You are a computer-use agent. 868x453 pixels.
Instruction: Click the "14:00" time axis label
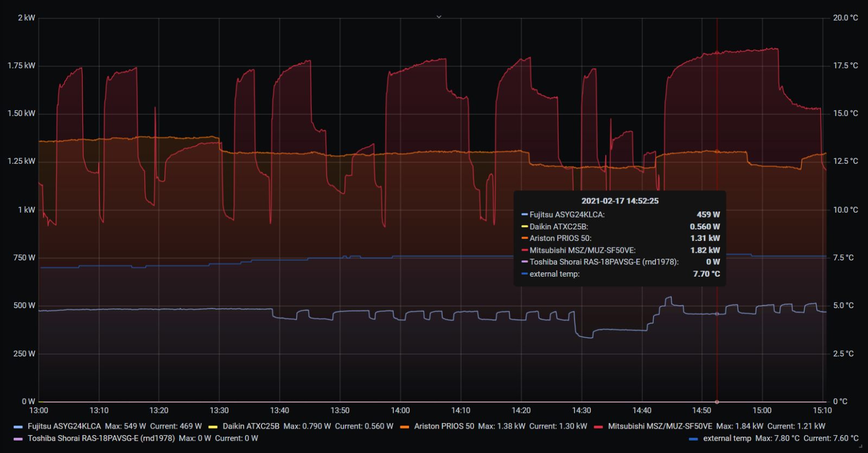tap(400, 411)
